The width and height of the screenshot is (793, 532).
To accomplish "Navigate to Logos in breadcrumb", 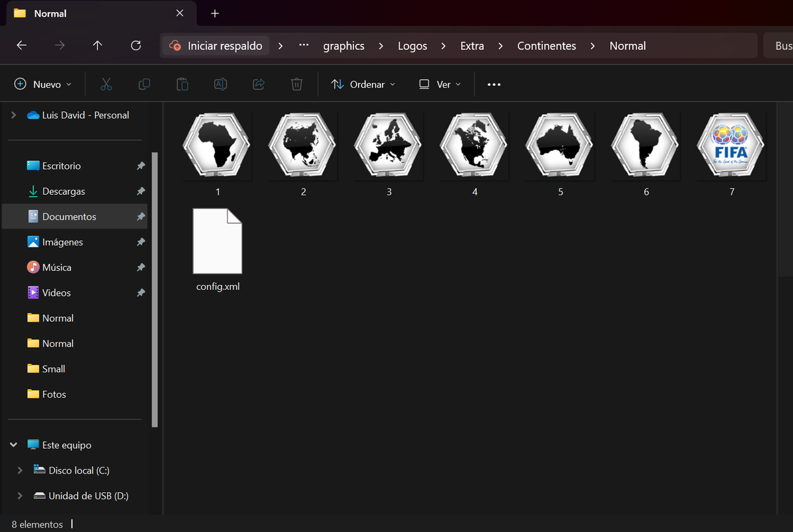I will [x=412, y=46].
